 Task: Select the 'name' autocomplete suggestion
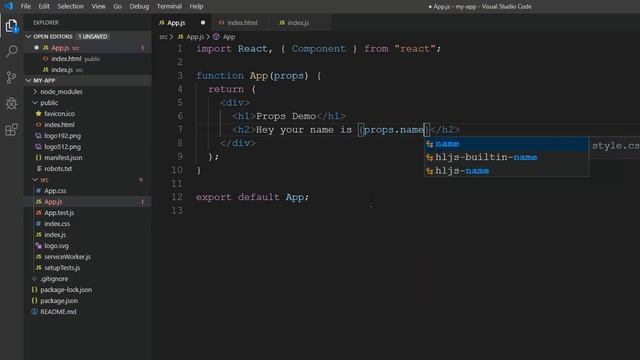pyautogui.click(x=506, y=144)
